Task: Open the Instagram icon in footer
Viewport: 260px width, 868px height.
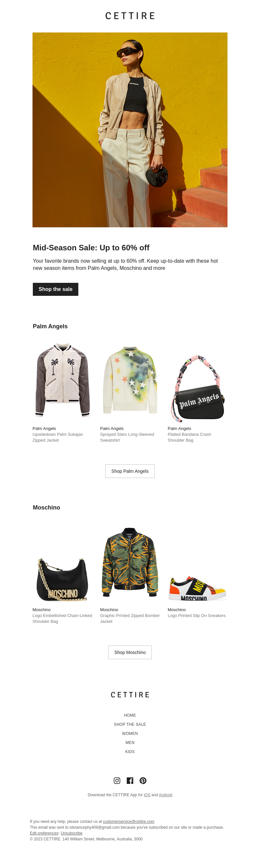Action: pyautogui.click(x=117, y=780)
